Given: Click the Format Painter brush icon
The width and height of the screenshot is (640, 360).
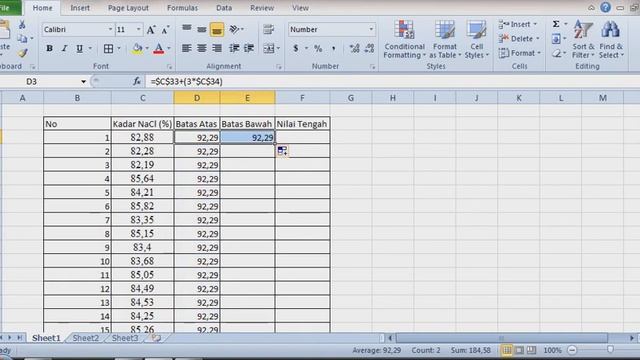Looking at the screenshot, I should pos(23,53).
